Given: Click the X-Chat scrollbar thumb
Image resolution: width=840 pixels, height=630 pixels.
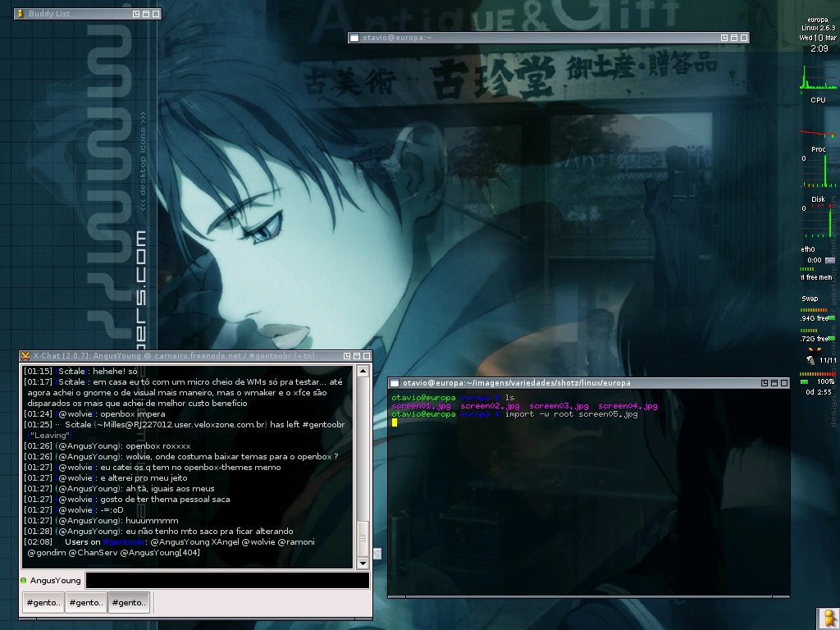Looking at the screenshot, I should click(x=363, y=537).
